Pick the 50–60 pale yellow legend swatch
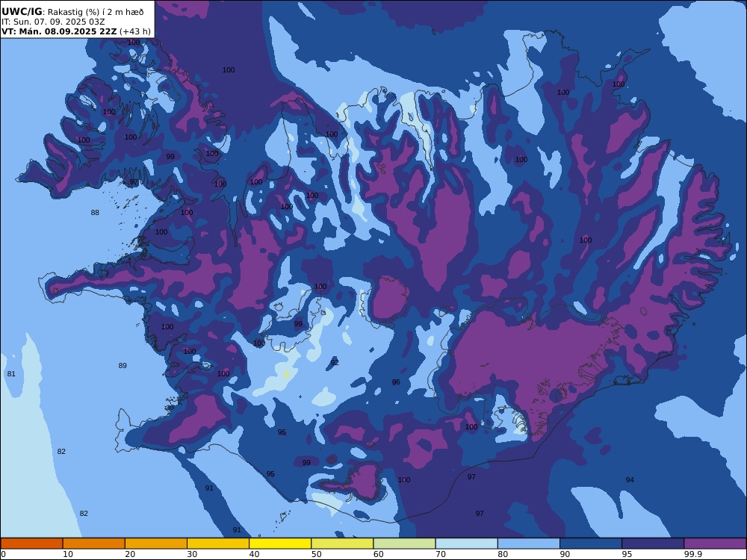This screenshot has width=747, height=560. point(342,544)
